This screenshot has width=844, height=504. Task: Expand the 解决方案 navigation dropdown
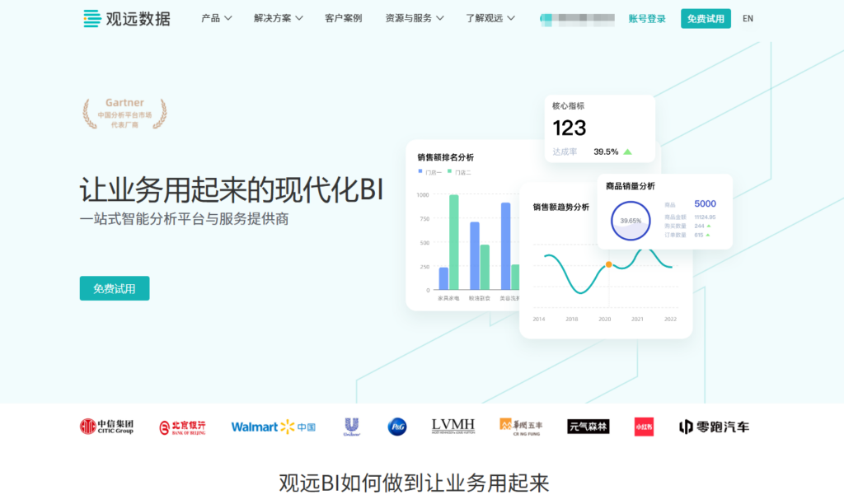tap(273, 17)
